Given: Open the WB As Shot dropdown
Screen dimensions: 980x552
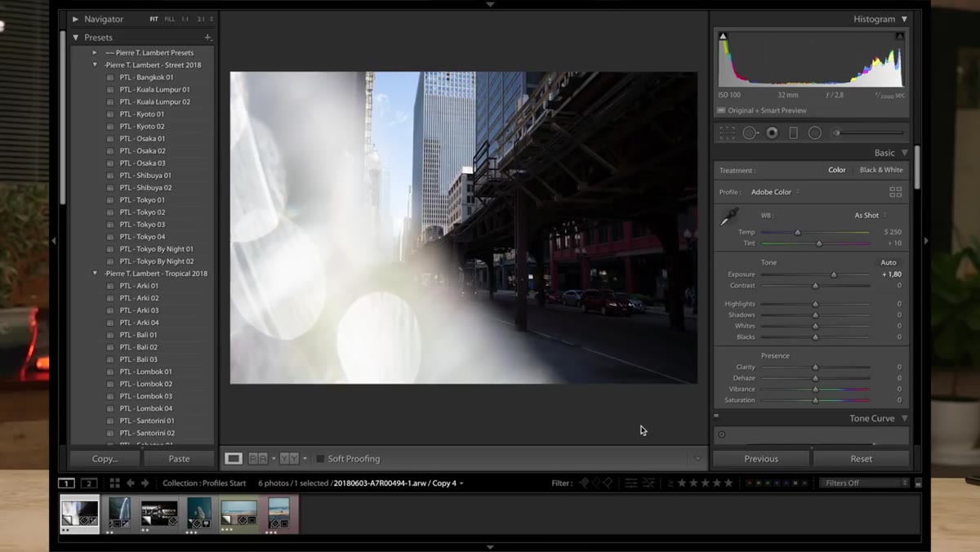Looking at the screenshot, I should 871,216.
